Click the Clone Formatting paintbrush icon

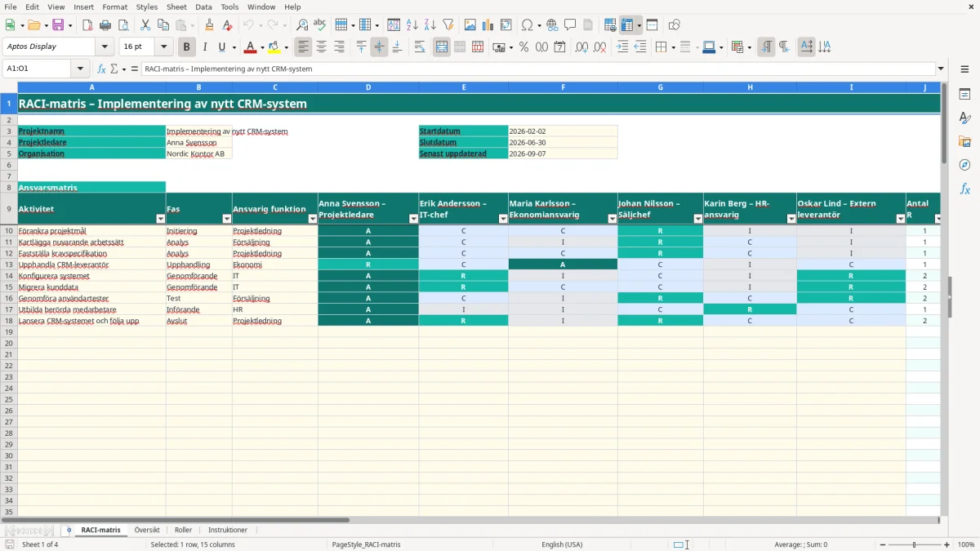tap(209, 25)
